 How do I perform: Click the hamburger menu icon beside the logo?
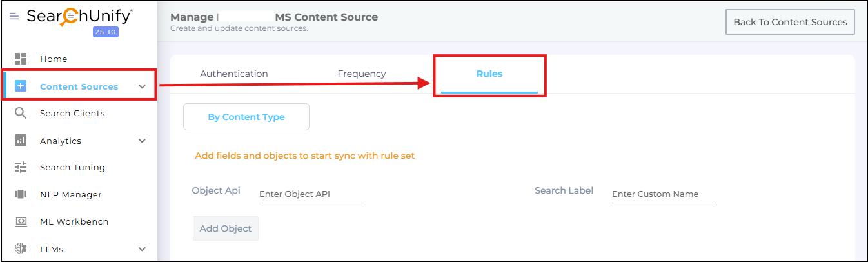coord(14,16)
